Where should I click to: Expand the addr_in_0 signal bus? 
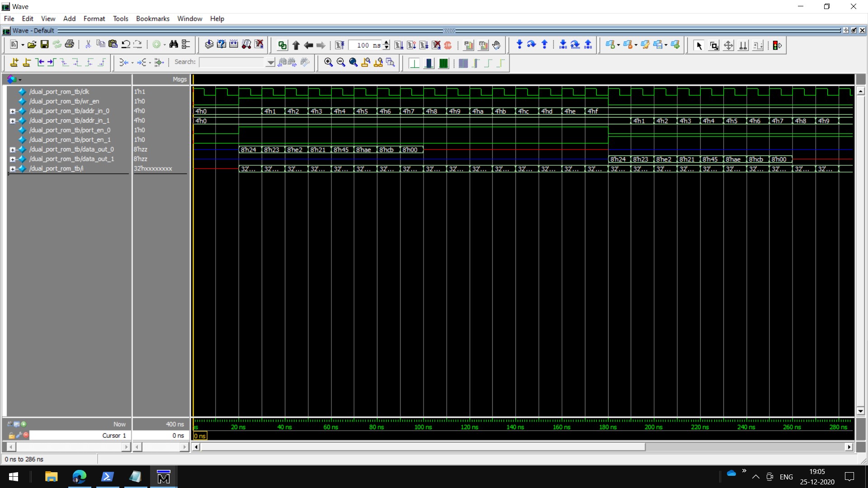13,111
